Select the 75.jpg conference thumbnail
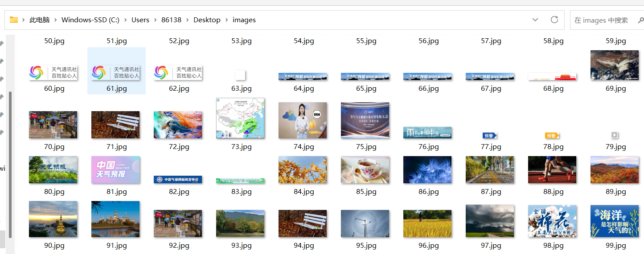This screenshot has width=644, height=254. (365, 120)
